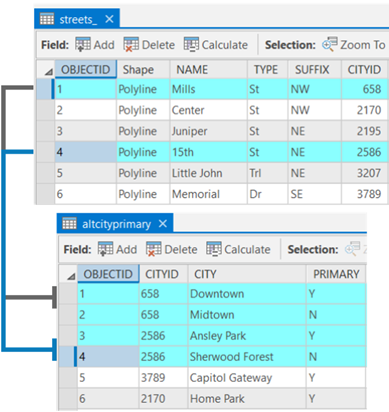Select row 5 header in streets_ table
This screenshot has height=412, width=389.
pos(45,173)
